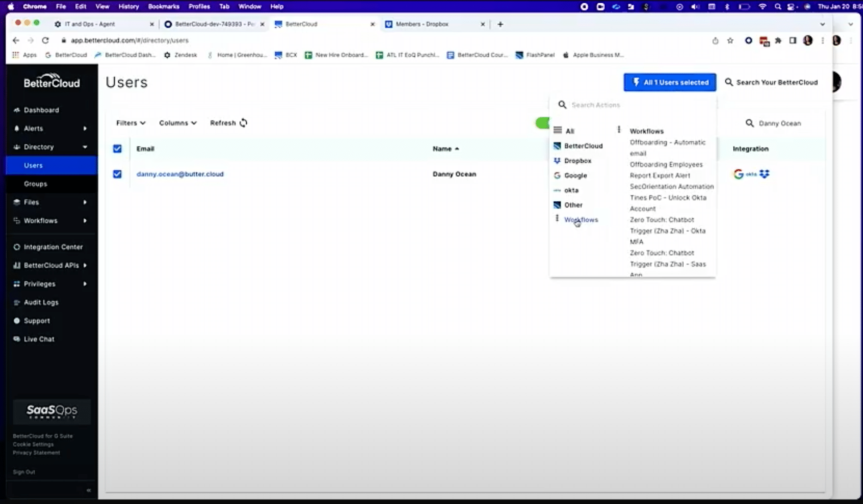Select the BetterCloud category in actions menu
Screen dimensions: 863x504
click(578, 146)
